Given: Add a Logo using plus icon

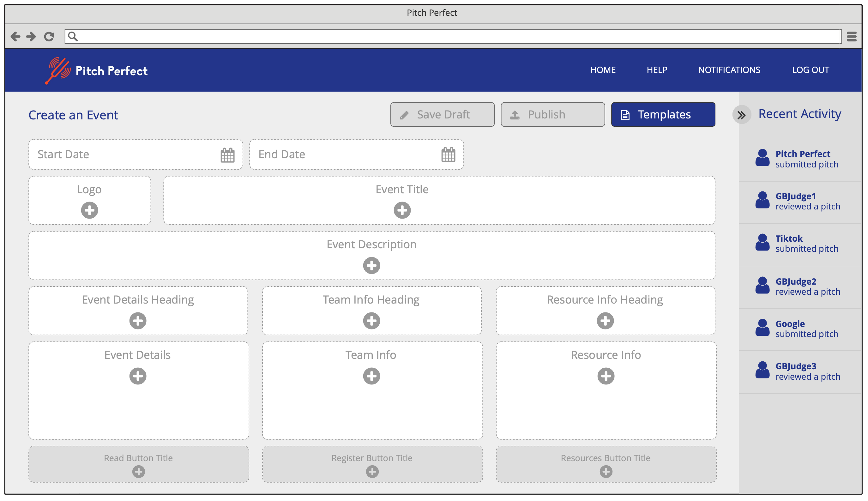Looking at the screenshot, I should 89,210.
